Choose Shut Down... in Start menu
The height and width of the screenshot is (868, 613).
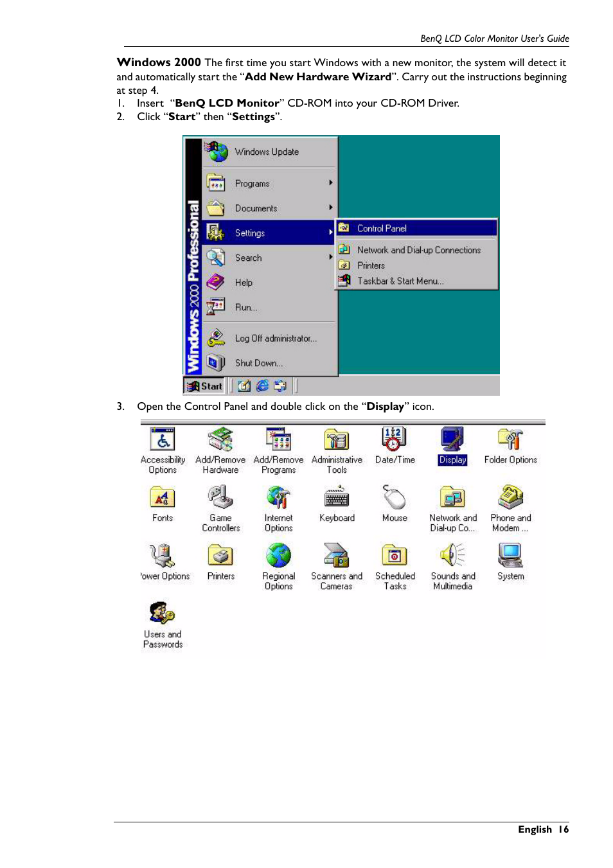[270, 363]
